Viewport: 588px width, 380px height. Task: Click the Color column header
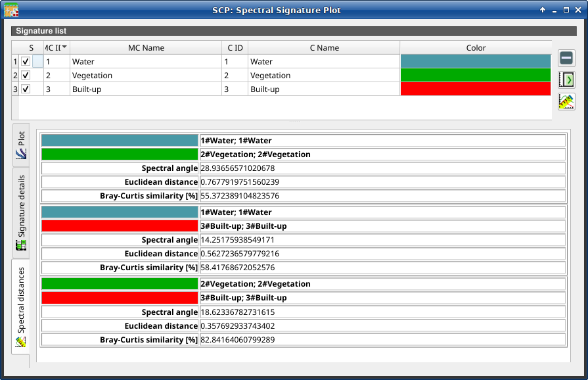(x=476, y=47)
